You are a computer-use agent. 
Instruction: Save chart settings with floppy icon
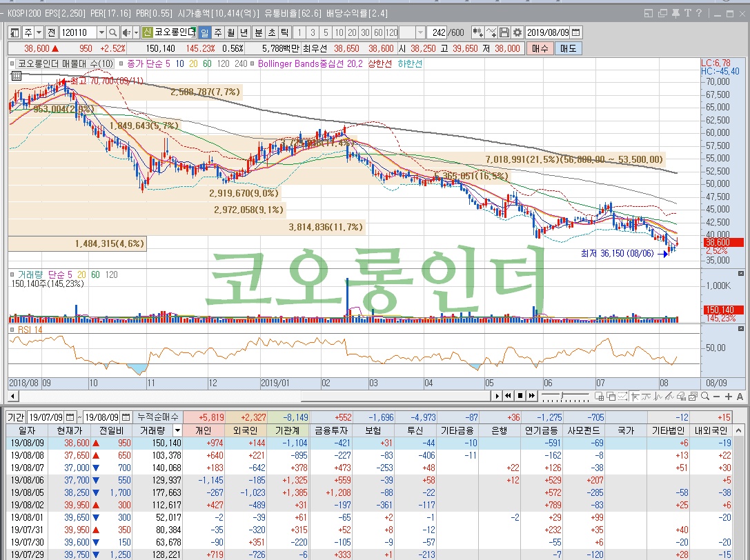click(504, 32)
